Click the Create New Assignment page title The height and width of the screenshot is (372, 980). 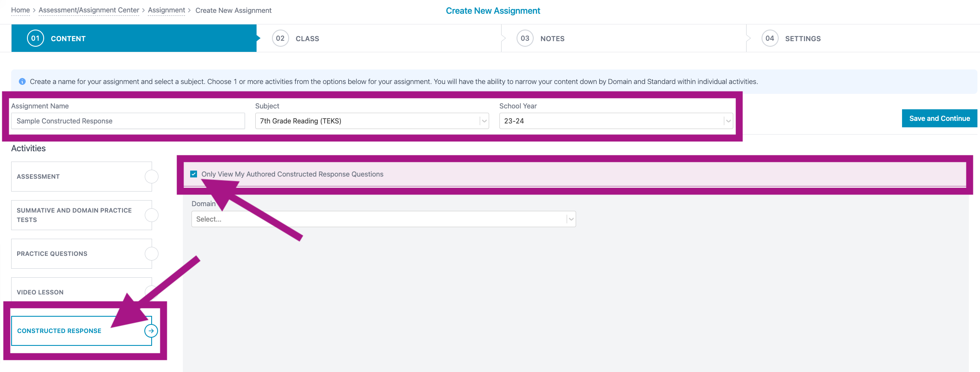493,11
